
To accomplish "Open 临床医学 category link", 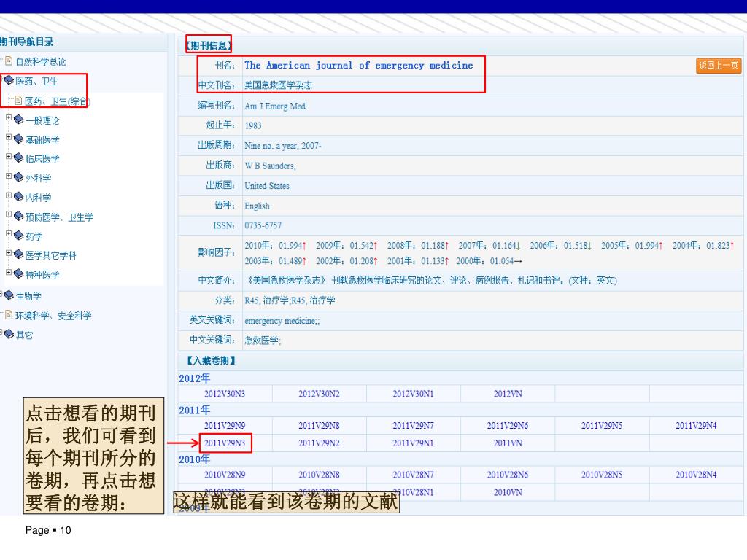I will pos(42,158).
